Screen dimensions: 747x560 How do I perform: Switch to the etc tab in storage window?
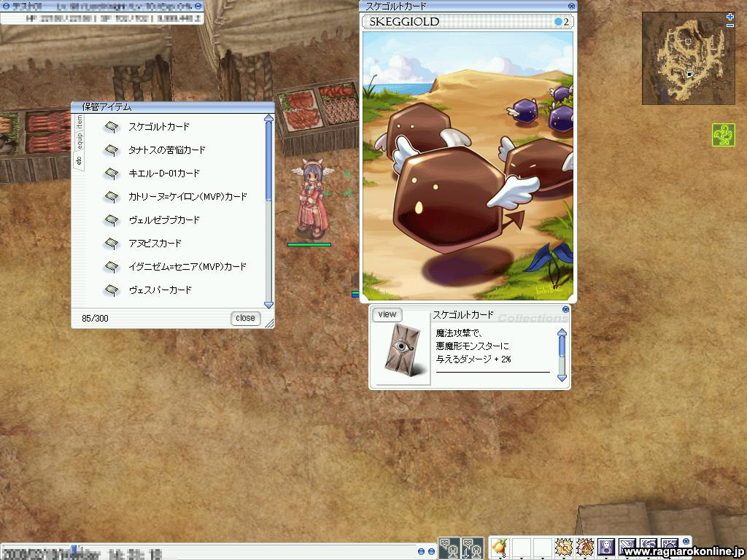79,160
